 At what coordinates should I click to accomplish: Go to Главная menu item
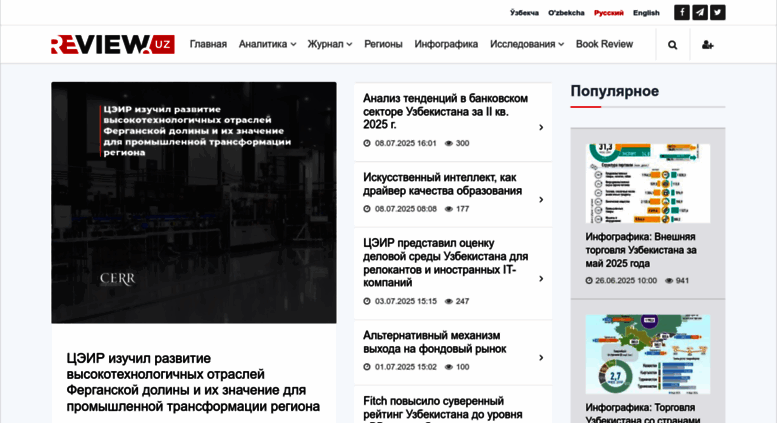click(208, 44)
